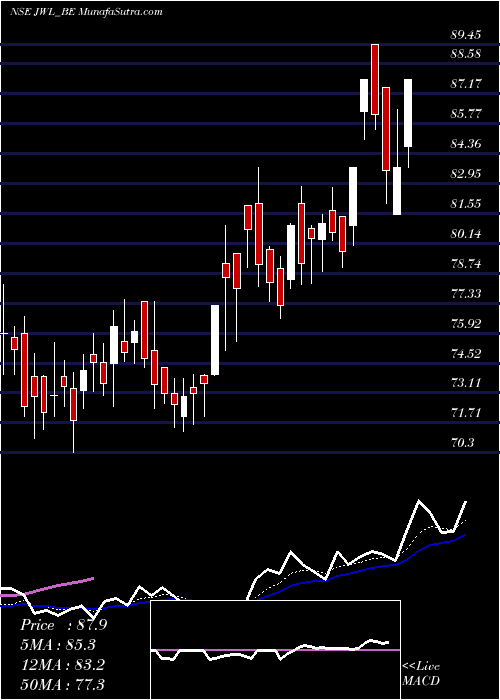Image resolution: width=500 pixels, height=700 pixels.
Task: Select the 82.95 price level label
Action: point(466,173)
